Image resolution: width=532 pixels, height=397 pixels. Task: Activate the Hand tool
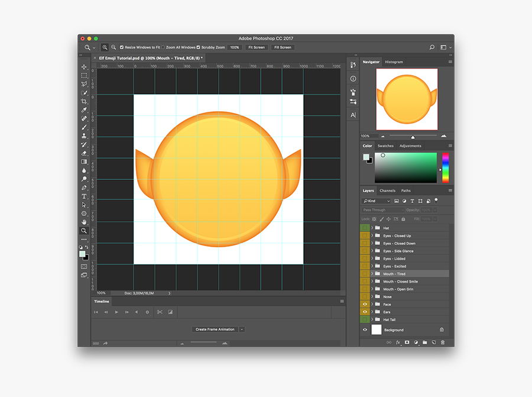pyautogui.click(x=84, y=222)
